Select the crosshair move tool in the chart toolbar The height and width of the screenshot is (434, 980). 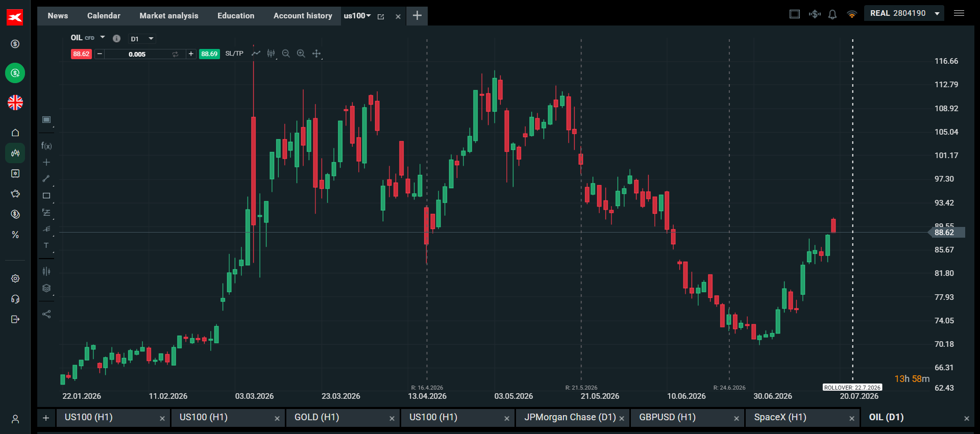316,54
